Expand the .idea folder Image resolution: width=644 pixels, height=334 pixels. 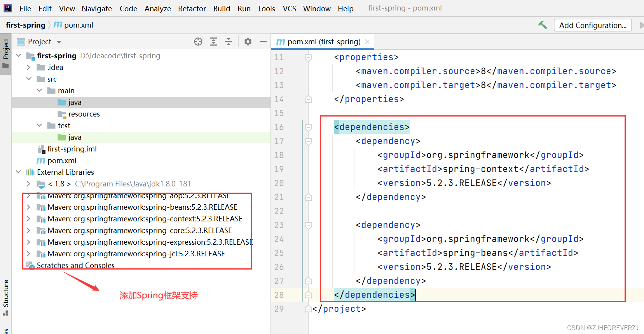click(x=29, y=67)
